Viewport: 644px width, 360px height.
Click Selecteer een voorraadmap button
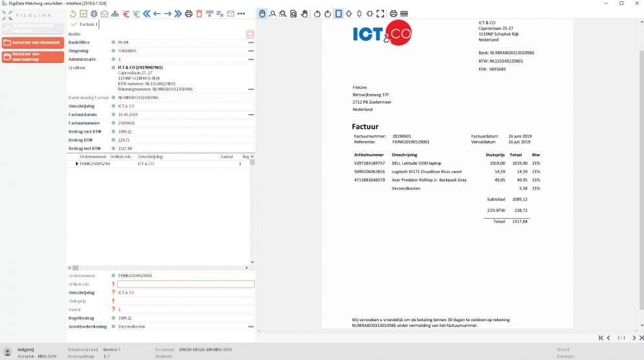click(33, 56)
